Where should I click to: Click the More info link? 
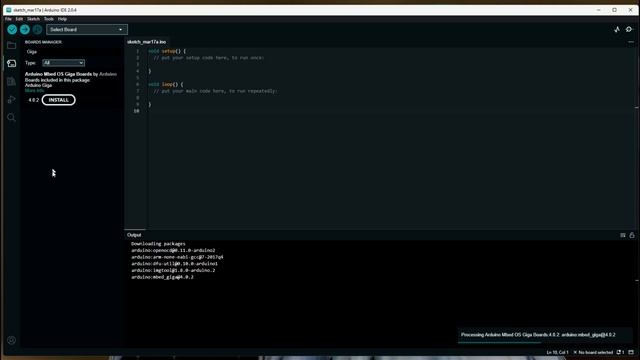[34, 91]
